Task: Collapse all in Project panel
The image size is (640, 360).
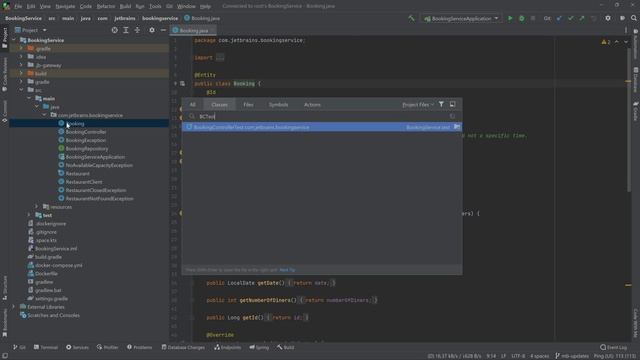Action: [x=137, y=30]
